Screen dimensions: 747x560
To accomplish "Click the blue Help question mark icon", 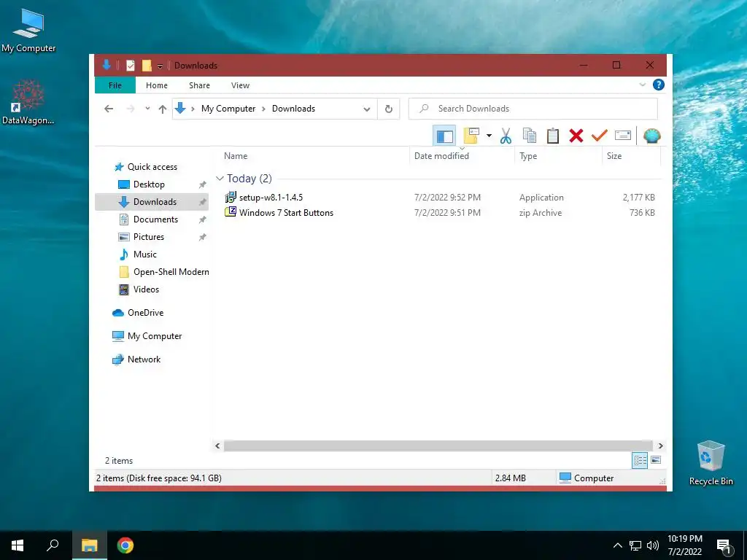I will [x=659, y=85].
